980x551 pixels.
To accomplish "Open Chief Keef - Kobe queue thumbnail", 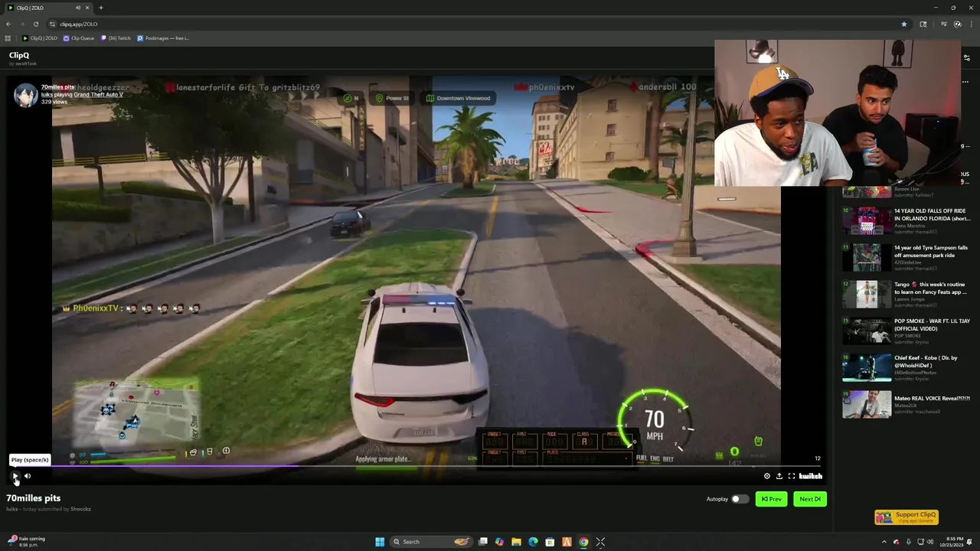I will tap(867, 368).
